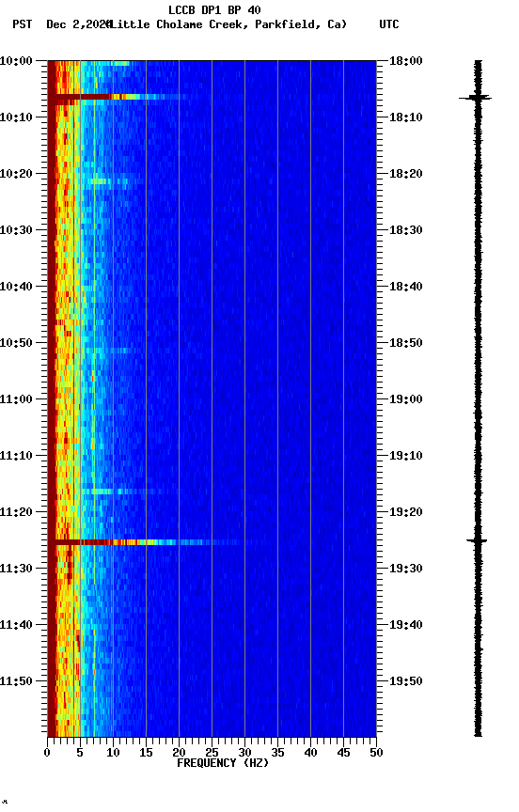519x812 pixels.
Task: Click the 11:10 PST time label
Action: [x=16, y=456]
